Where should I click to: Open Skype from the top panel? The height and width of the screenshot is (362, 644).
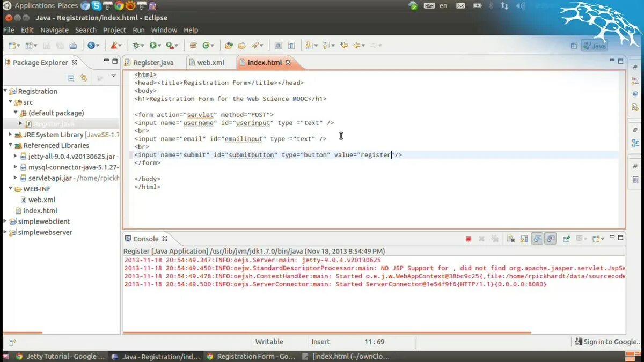coord(97,6)
